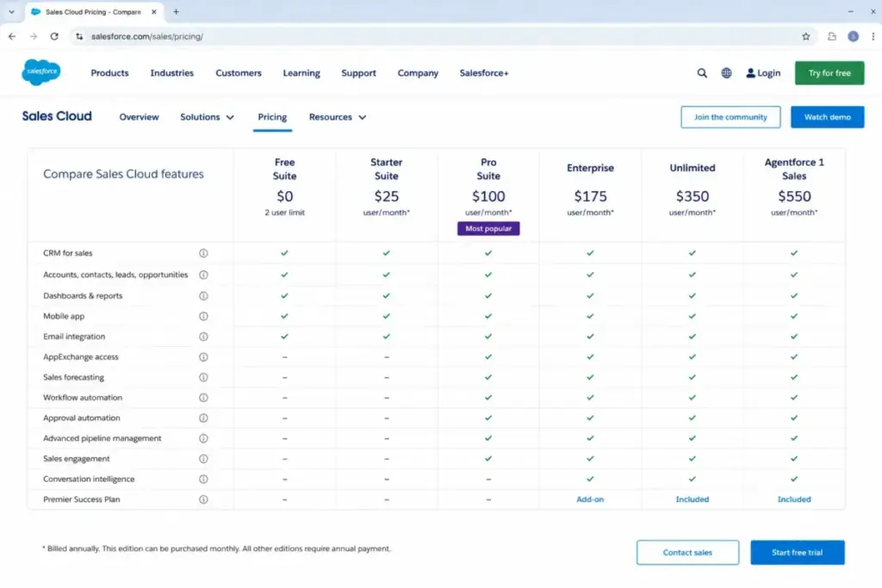Screen dimensions: 882x588
Task: Click the Login link
Action: [768, 73]
